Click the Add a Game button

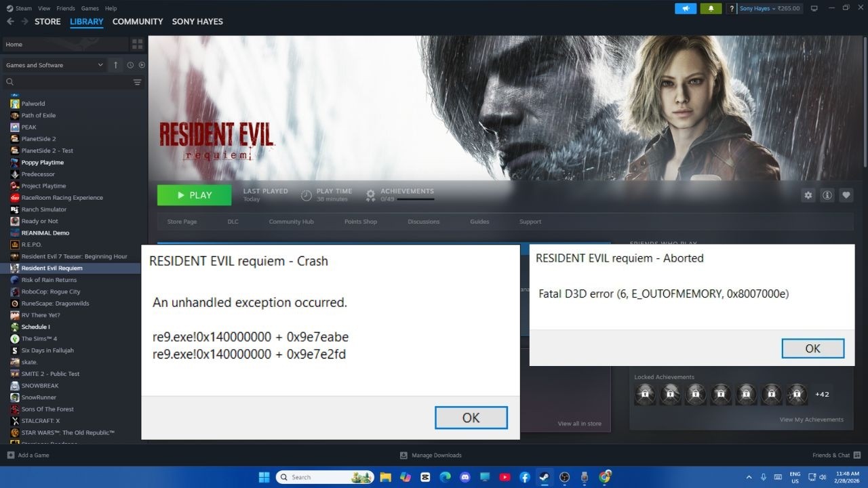click(x=28, y=455)
